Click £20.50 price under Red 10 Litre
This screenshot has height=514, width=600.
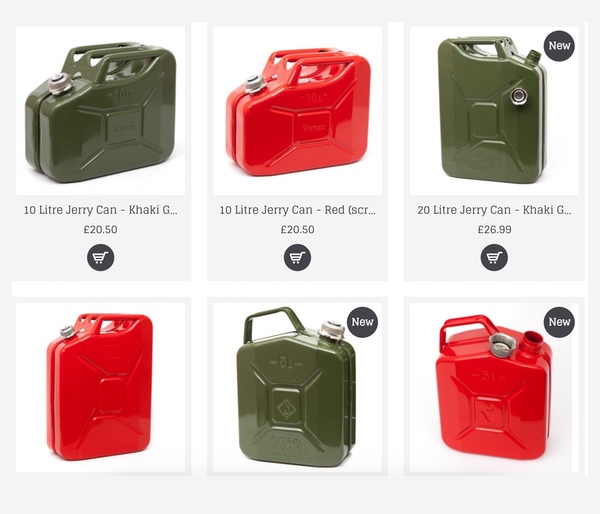pos(297,230)
